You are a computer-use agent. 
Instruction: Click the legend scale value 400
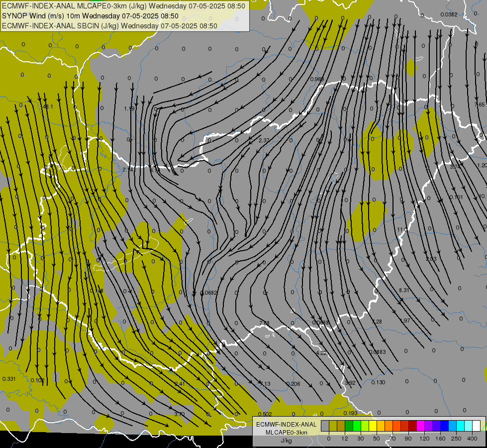[472, 439]
